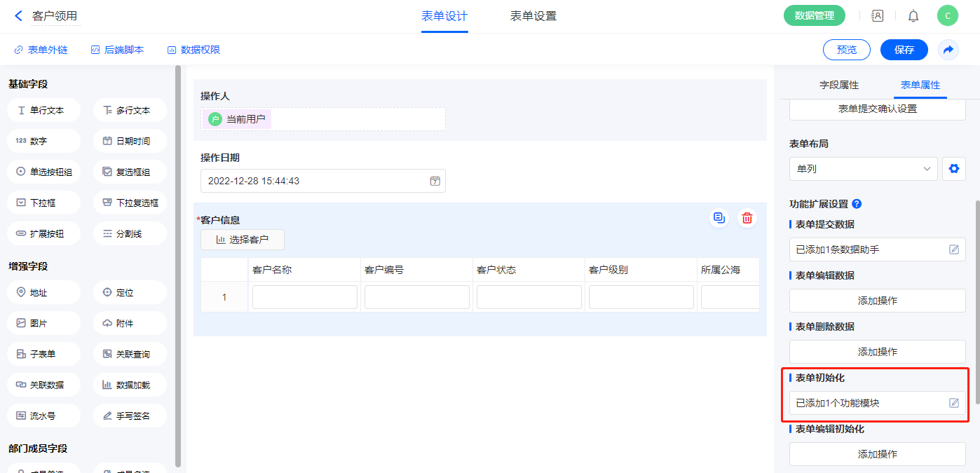Viewport: 980px width, 473px height.
Task: Click the back arrow beside 客户领用
Action: 18,15
